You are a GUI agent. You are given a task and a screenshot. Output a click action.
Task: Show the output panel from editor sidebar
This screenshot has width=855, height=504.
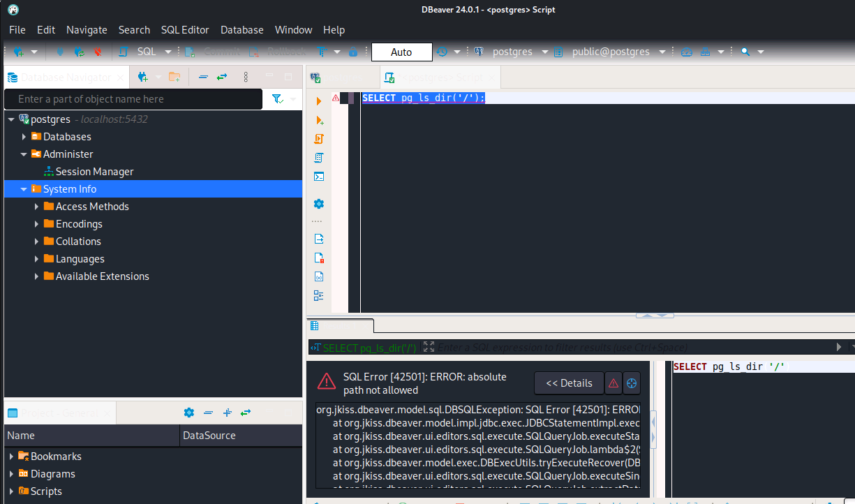click(x=319, y=239)
